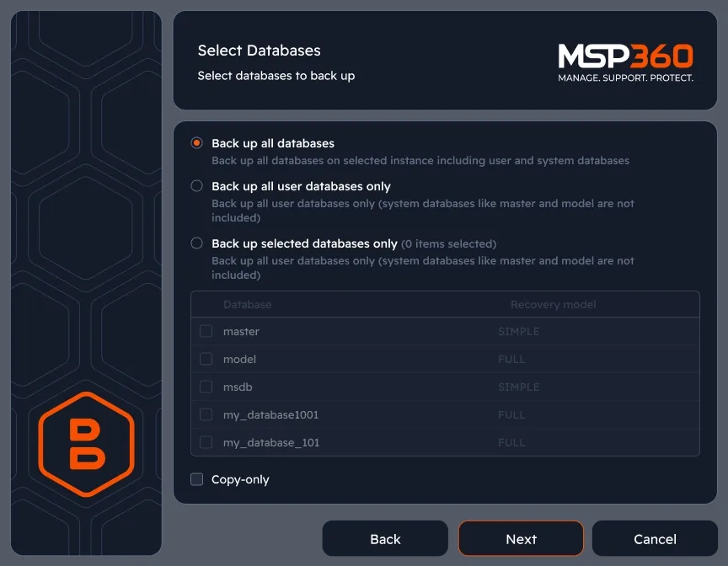Click the MSP360 logo
The height and width of the screenshot is (566, 728).
click(625, 62)
